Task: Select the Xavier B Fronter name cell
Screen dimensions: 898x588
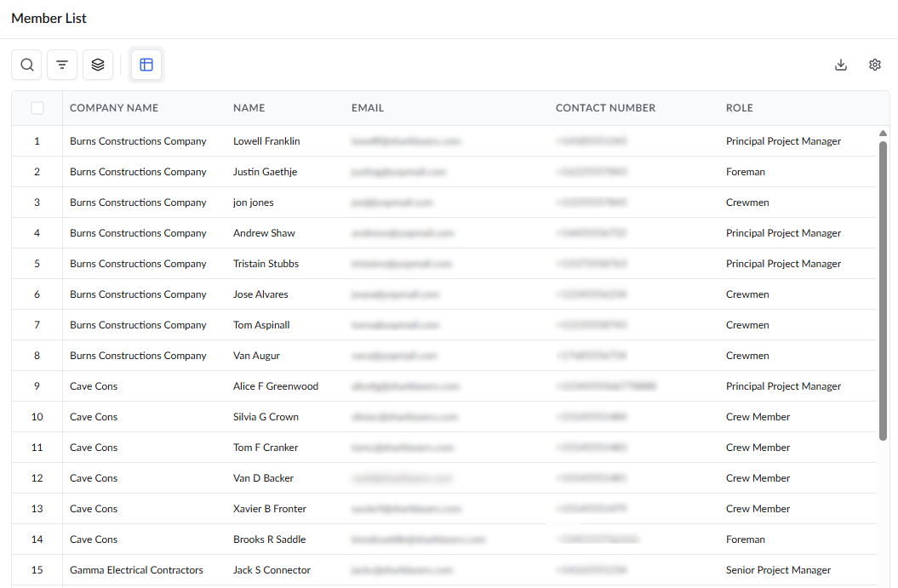Action: [270, 509]
